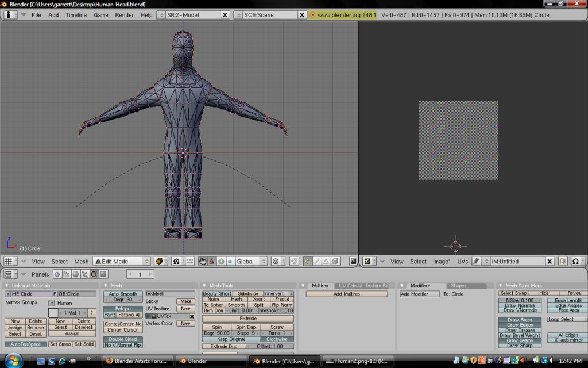This screenshot has width=588, height=368.
Task: Click the Add Multires button
Action: [346, 294]
